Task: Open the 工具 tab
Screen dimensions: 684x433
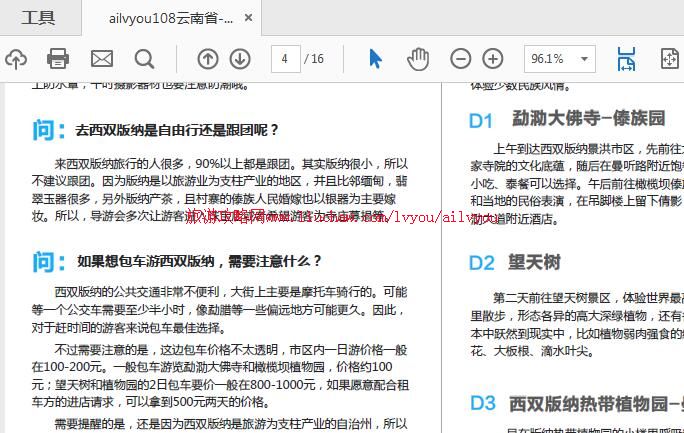Action: pos(39,18)
